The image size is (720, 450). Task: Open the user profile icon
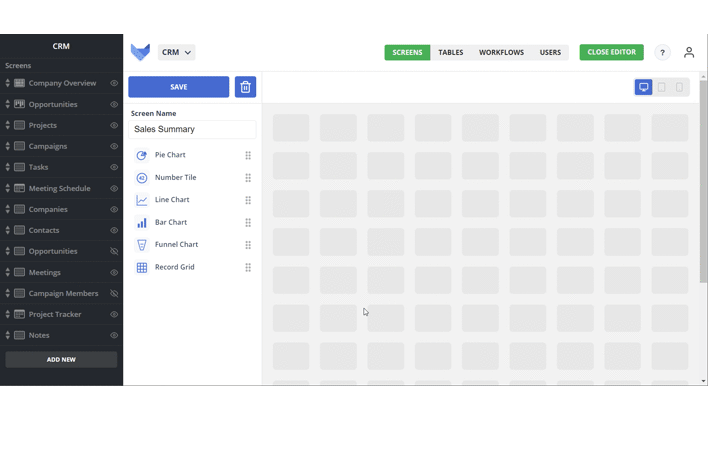[689, 52]
